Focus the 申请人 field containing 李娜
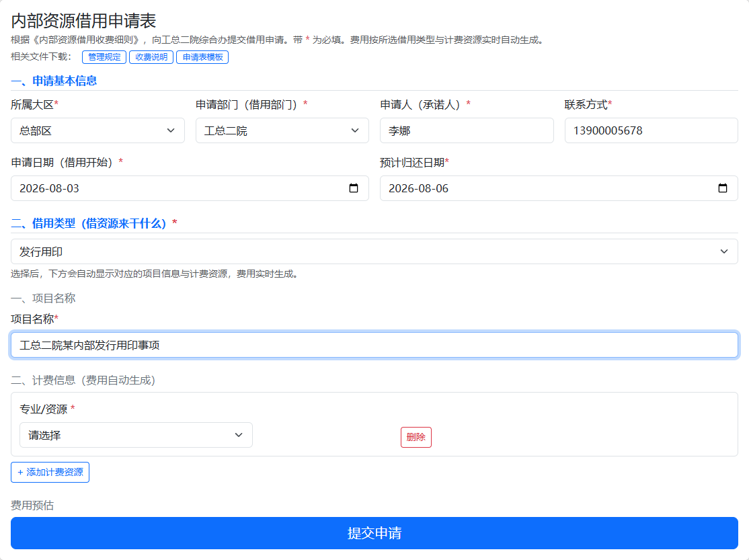This screenshot has width=749, height=560. 467,130
